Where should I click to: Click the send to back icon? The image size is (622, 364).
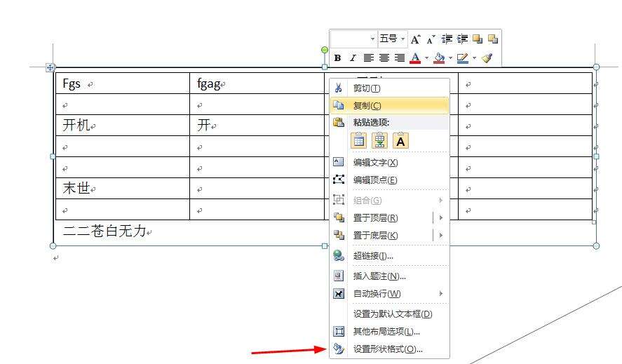[x=339, y=234]
